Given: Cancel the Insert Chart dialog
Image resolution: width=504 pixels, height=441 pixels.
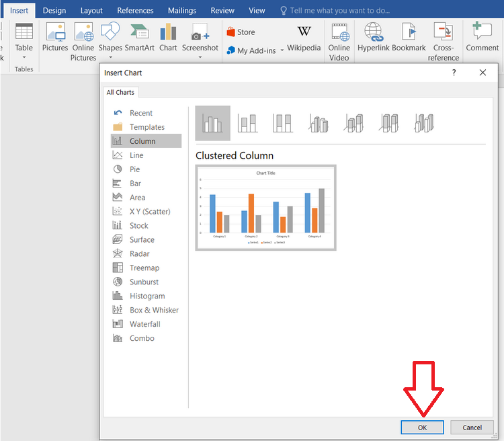Looking at the screenshot, I should pyautogui.click(x=472, y=428).
